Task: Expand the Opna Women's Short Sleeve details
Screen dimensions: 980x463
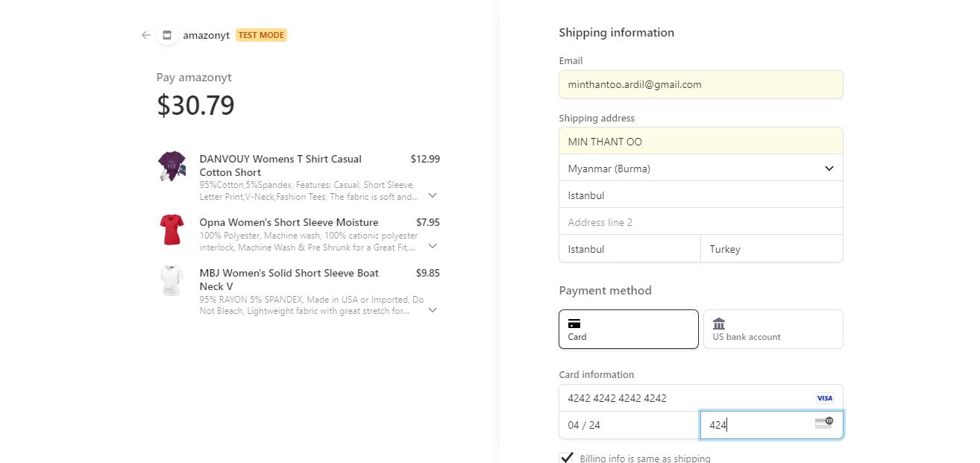Action: click(433, 246)
